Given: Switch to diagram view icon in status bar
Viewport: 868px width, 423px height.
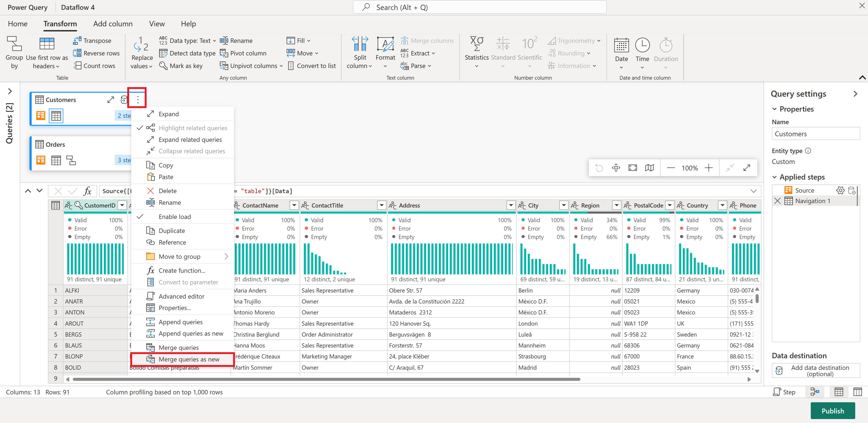Looking at the screenshot, I should click(814, 392).
